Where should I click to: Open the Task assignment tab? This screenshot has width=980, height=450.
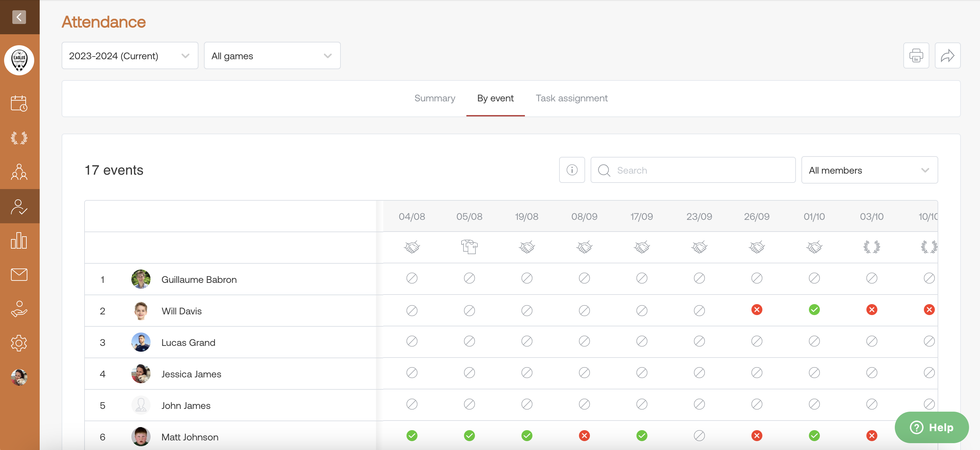click(x=571, y=98)
